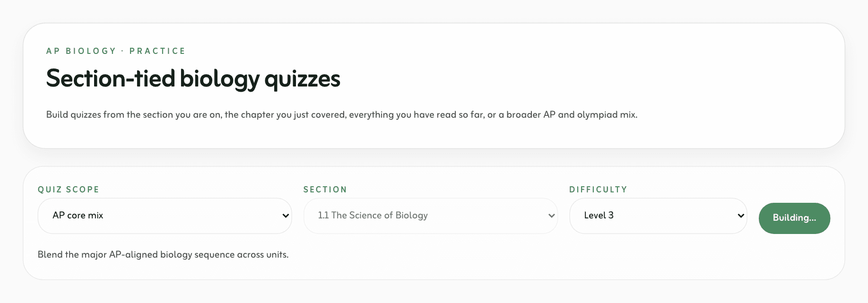This screenshot has width=868, height=303.
Task: Click the 'AP BIOLOGY' eyebrow text
Action: (81, 51)
